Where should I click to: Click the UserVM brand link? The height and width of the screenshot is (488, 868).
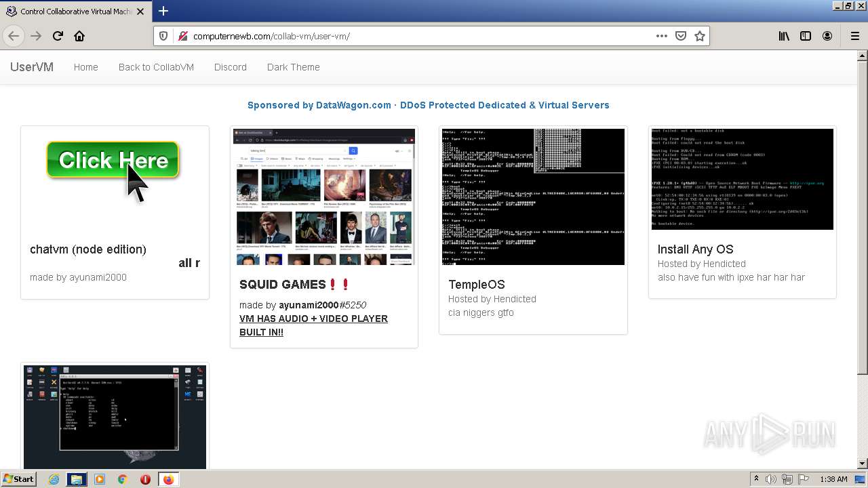(32, 67)
